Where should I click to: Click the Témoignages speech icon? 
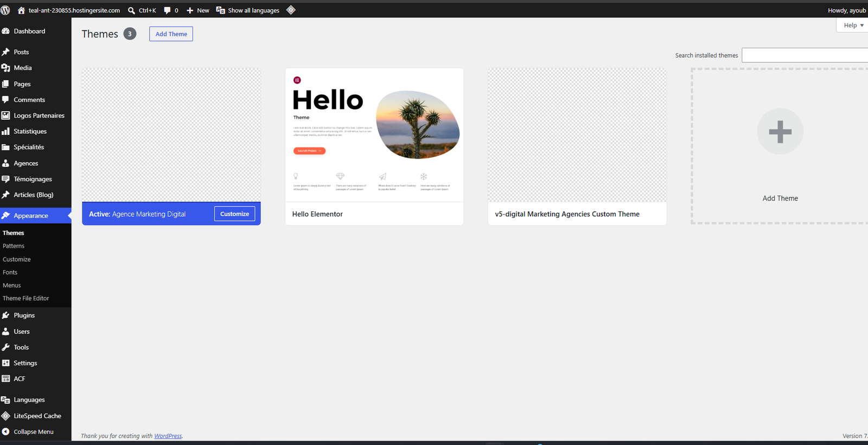pyautogui.click(x=6, y=179)
